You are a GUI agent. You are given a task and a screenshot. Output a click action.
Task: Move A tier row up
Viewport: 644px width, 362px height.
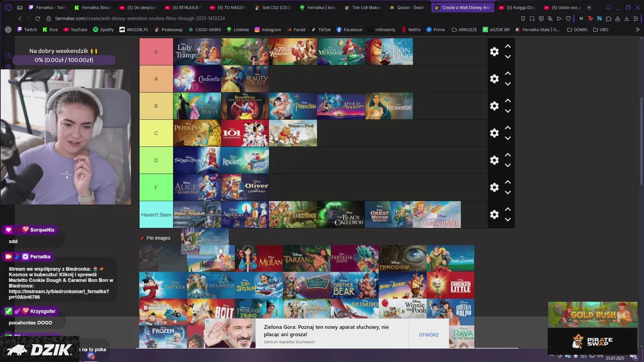point(508,73)
